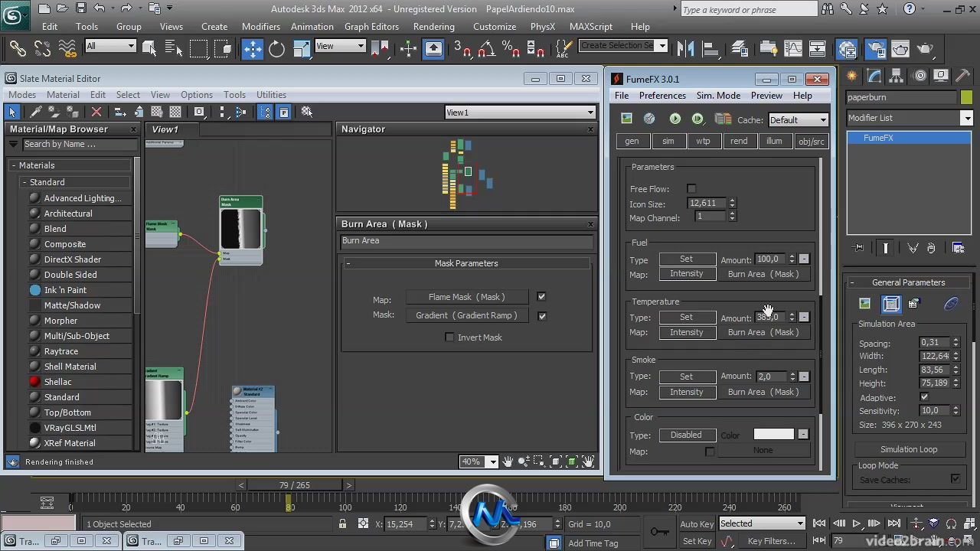The height and width of the screenshot is (551, 980).
Task: Click the white FumeFX Color swatch
Action: pos(774,434)
